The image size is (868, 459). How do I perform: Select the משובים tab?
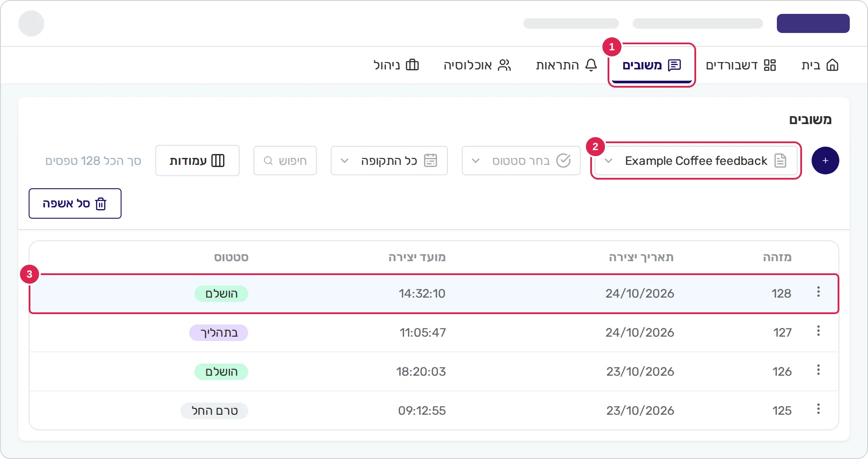[651, 65]
